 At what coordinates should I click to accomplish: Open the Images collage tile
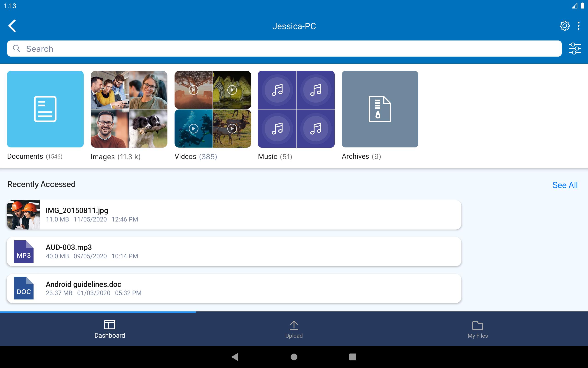(129, 109)
